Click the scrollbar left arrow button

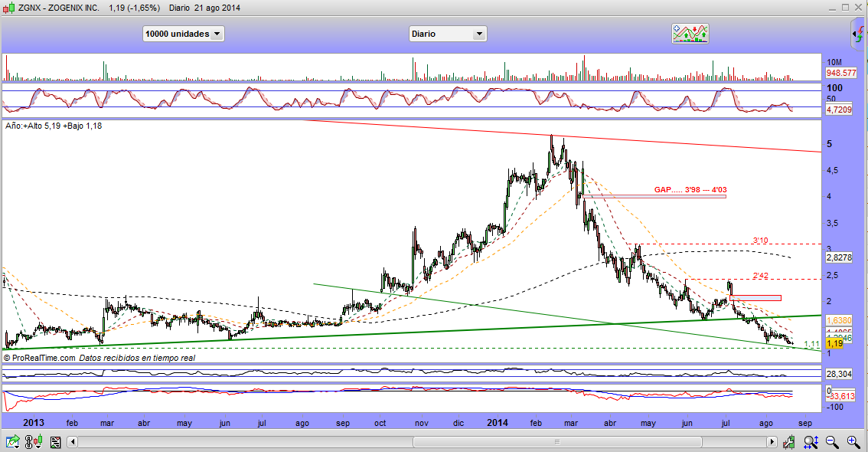click(73, 442)
